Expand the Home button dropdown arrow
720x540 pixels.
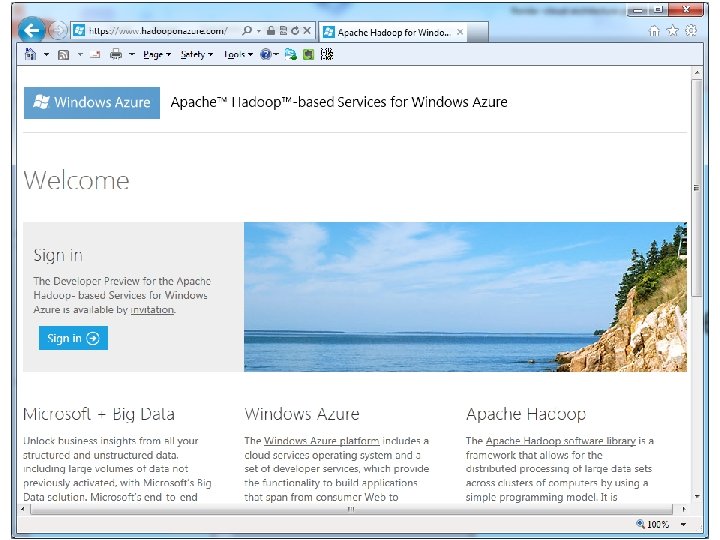click(x=46, y=55)
